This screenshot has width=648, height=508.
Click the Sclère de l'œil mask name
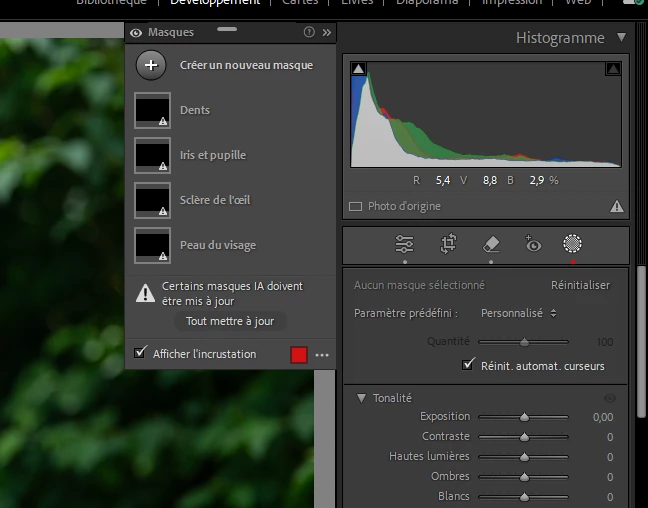click(215, 200)
